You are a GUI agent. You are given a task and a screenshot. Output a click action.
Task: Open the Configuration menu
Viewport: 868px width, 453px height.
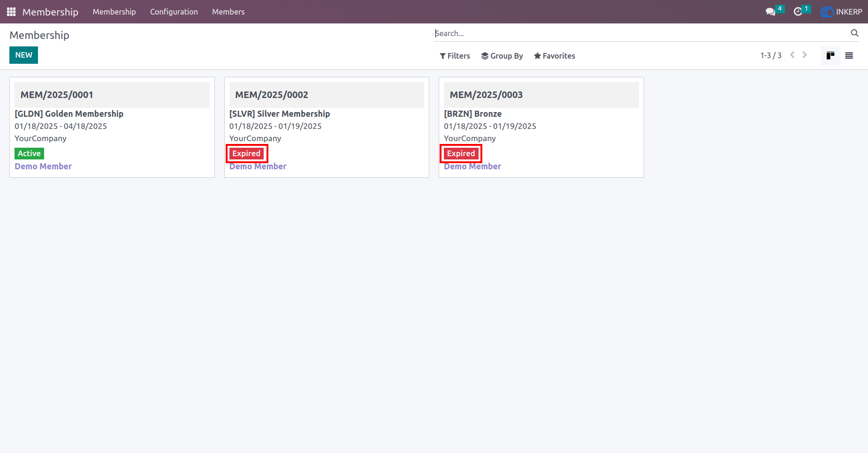click(x=174, y=12)
